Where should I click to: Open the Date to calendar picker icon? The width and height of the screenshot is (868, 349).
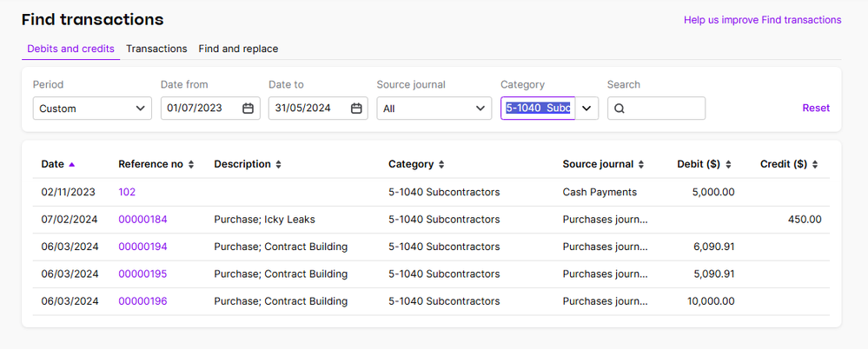356,109
